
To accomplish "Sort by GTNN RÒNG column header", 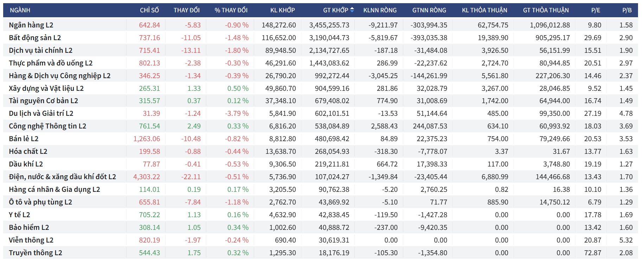I will [429, 10].
